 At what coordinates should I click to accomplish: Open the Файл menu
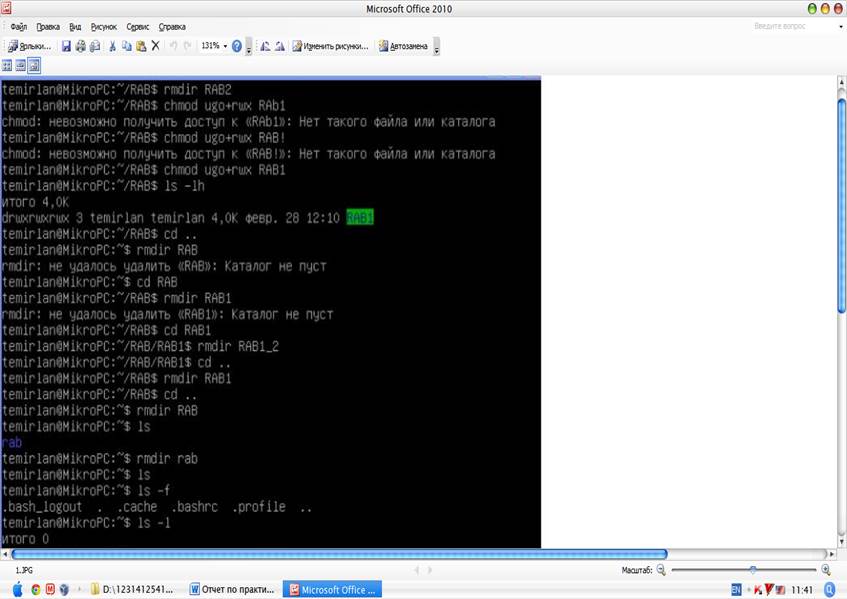click(18, 26)
